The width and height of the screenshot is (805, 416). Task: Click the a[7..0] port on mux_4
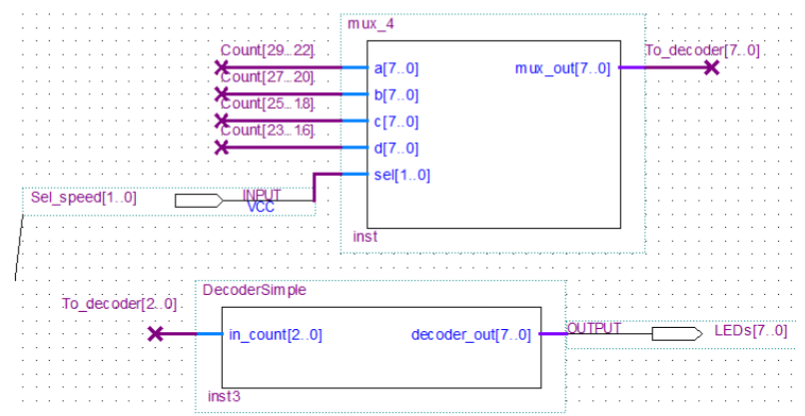396,68
